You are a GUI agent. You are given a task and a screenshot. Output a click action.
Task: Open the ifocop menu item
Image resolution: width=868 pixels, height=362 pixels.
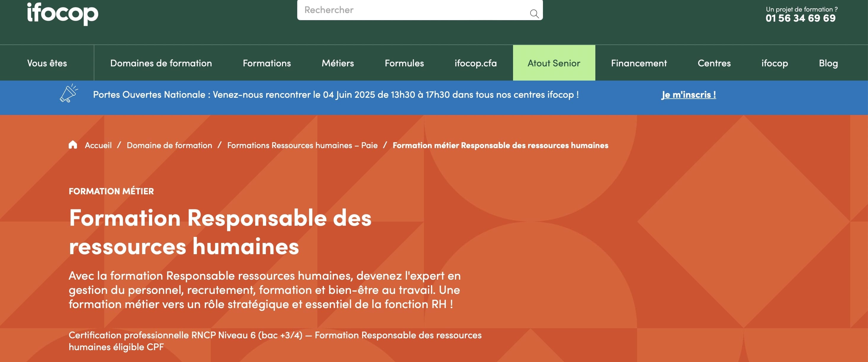pos(775,63)
